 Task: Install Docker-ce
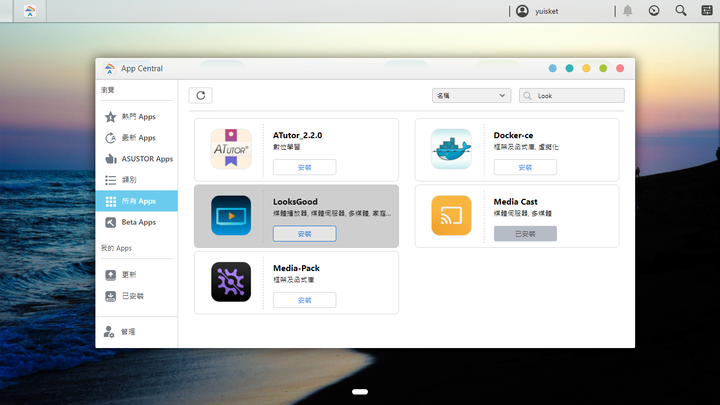pos(525,168)
